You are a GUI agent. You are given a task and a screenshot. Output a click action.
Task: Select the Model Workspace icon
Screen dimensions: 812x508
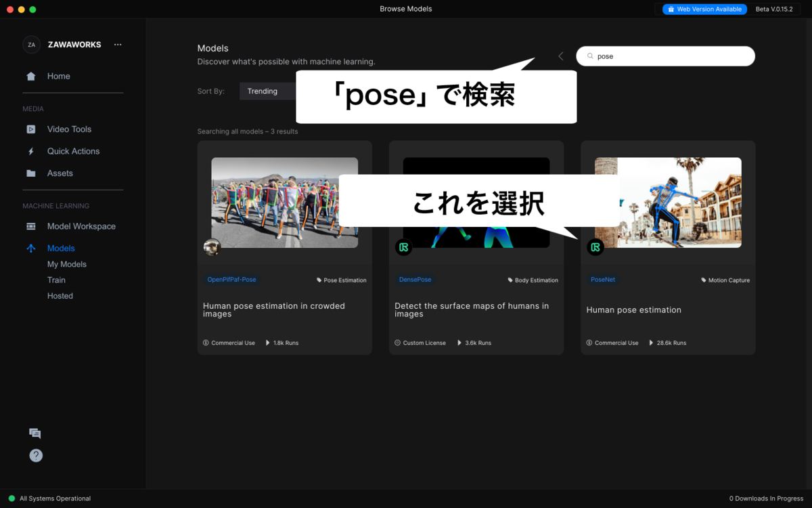click(x=30, y=226)
